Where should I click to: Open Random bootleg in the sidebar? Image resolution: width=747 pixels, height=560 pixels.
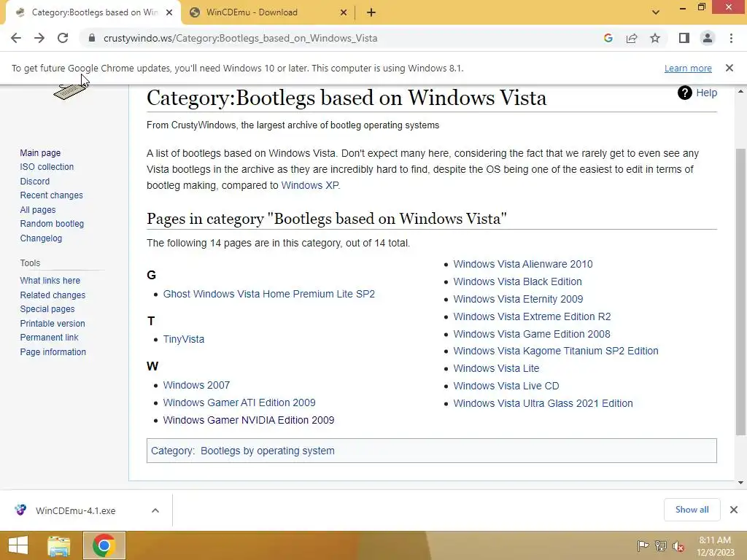52,223
